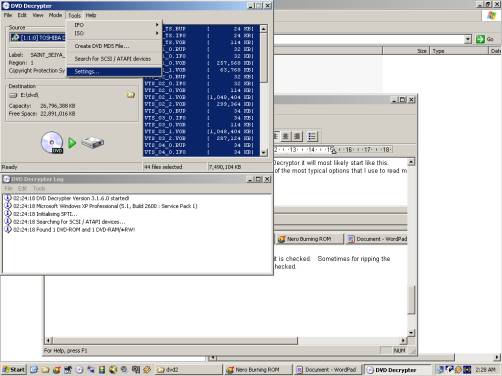
Task: Launch Internet Explorer from Quick Launch
Action: tap(34, 369)
